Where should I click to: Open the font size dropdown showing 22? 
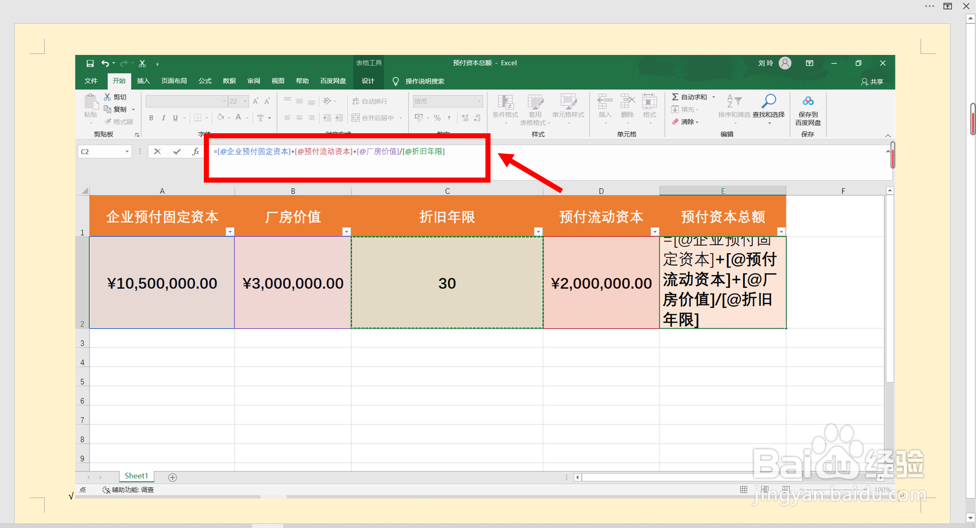[246, 101]
